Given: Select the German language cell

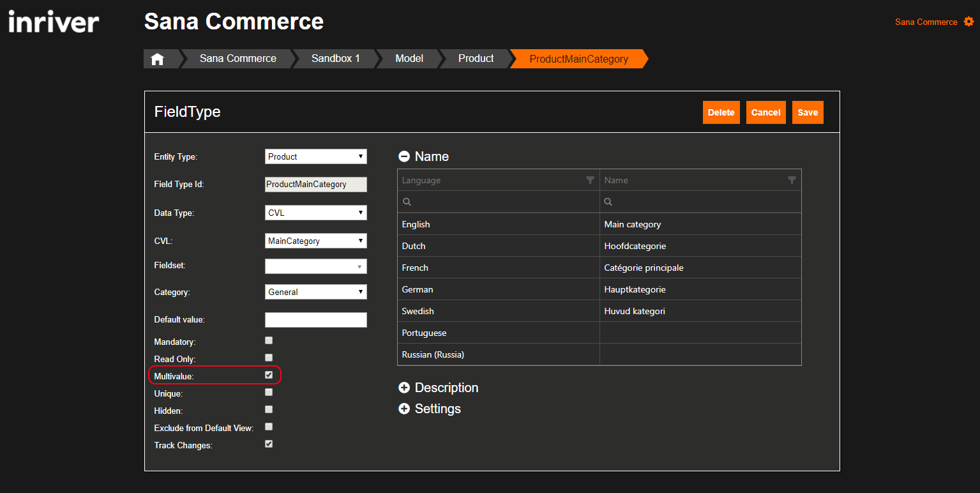Looking at the screenshot, I should click(x=498, y=289).
